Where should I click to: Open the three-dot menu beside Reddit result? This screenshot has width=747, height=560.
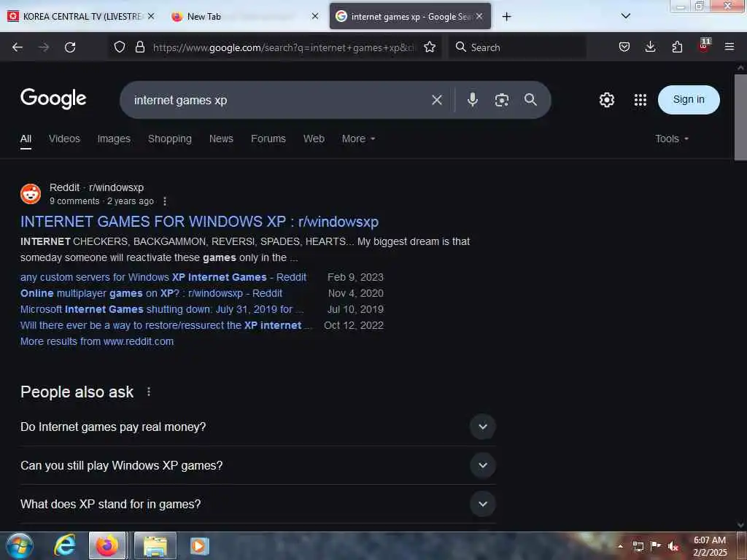(165, 201)
